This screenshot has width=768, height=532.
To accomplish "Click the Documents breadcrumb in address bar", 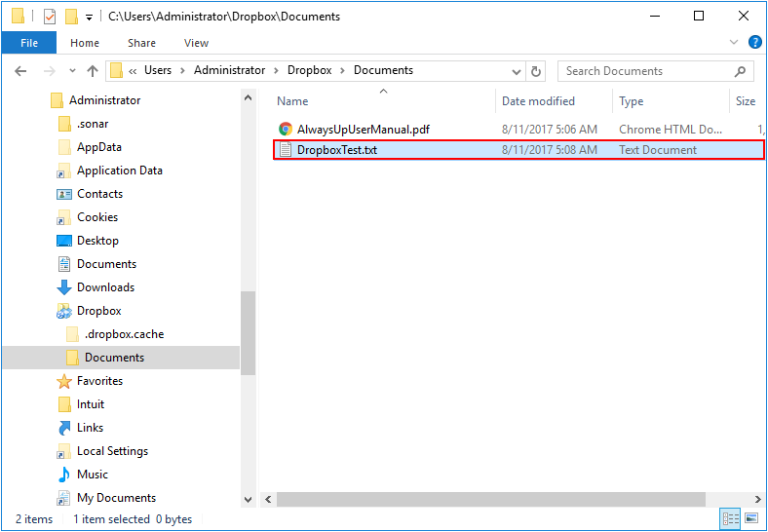I will 383,70.
